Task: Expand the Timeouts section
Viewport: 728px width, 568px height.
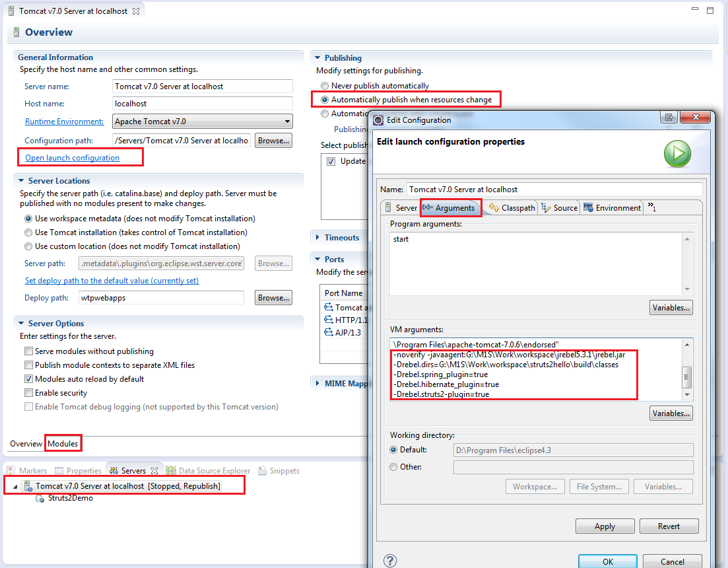Action: coord(317,237)
